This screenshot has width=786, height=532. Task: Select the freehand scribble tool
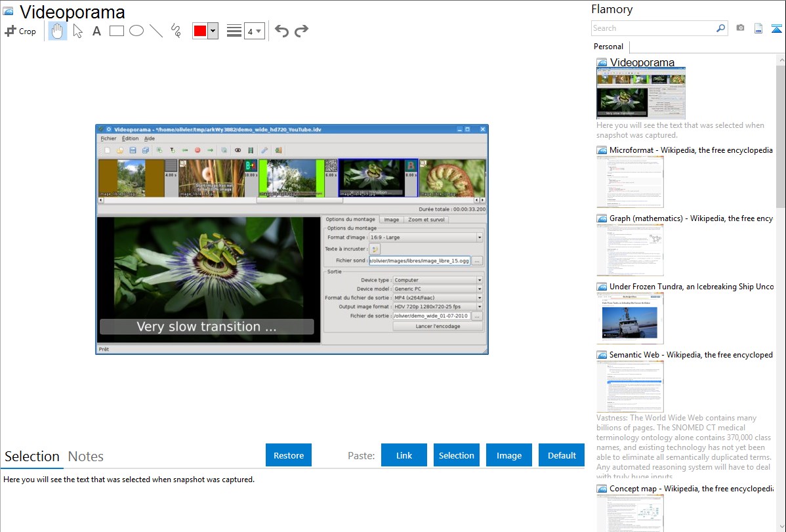[x=176, y=31]
